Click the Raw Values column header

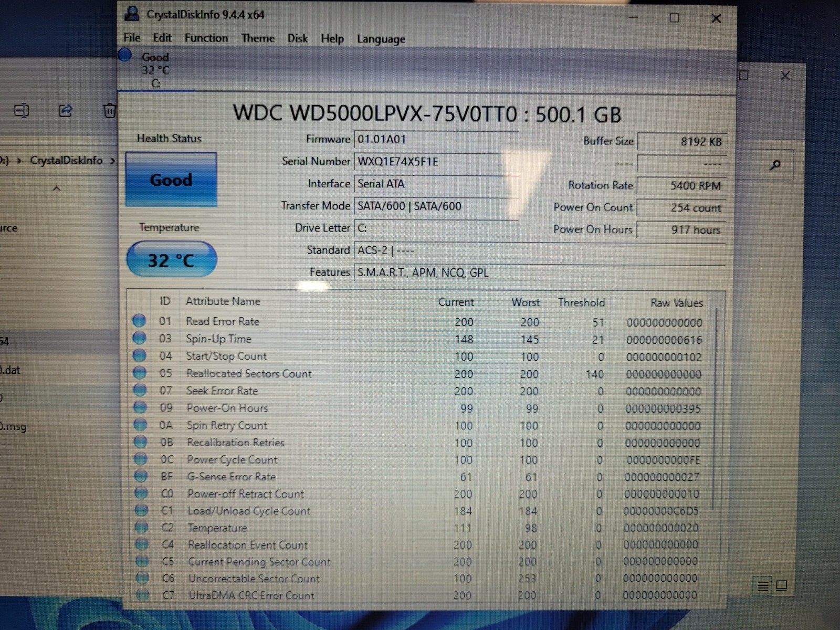click(x=676, y=303)
